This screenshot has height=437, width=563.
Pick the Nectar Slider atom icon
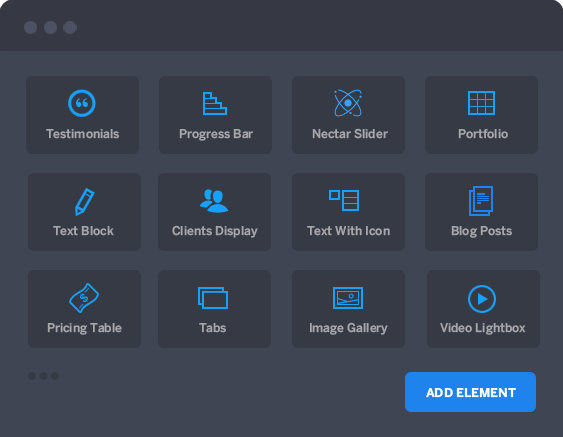pos(348,103)
